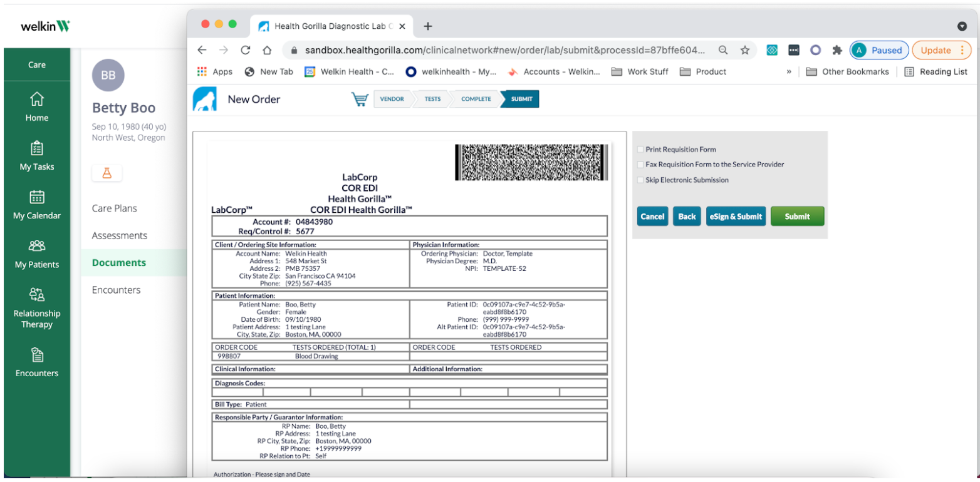Open a new browser tab with plus
This screenshot has width=980, height=482.
[428, 26]
